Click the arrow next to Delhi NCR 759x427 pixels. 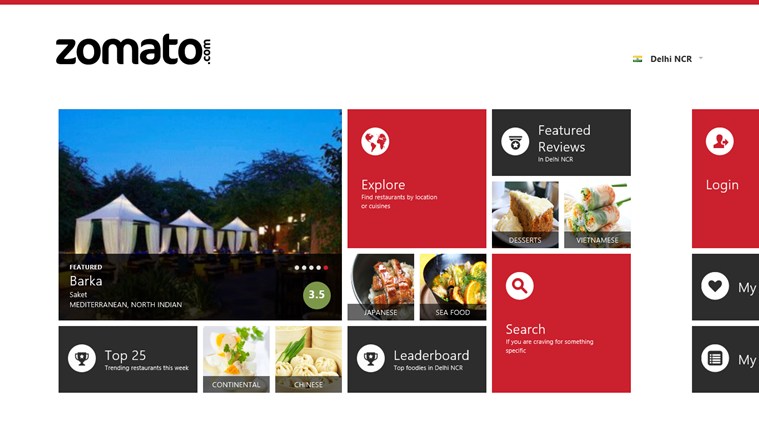pos(700,59)
